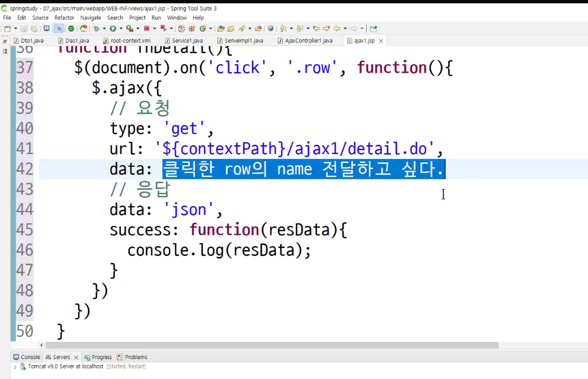Open the terminal console icon
This screenshot has width=588, height=379.
(47, 28)
